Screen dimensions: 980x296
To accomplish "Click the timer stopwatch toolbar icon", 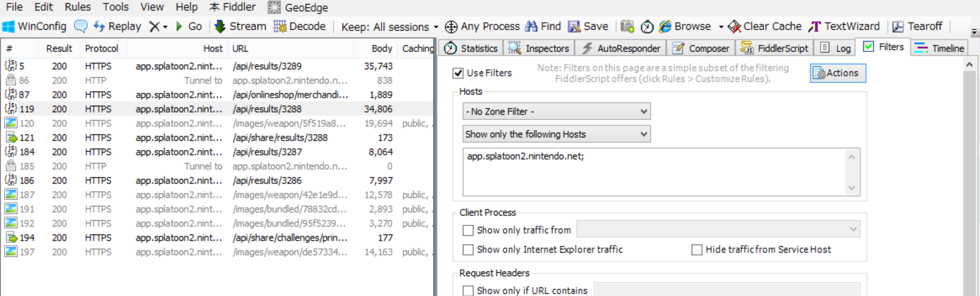I will (647, 27).
